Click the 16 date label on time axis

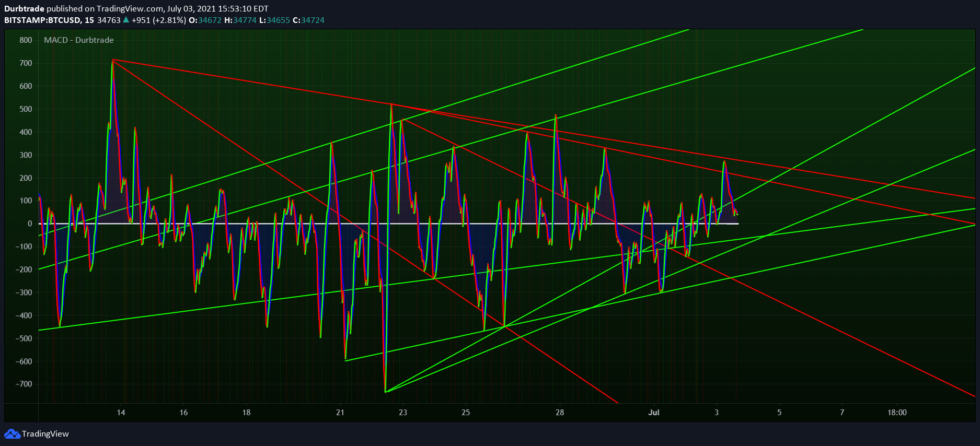coord(183,413)
